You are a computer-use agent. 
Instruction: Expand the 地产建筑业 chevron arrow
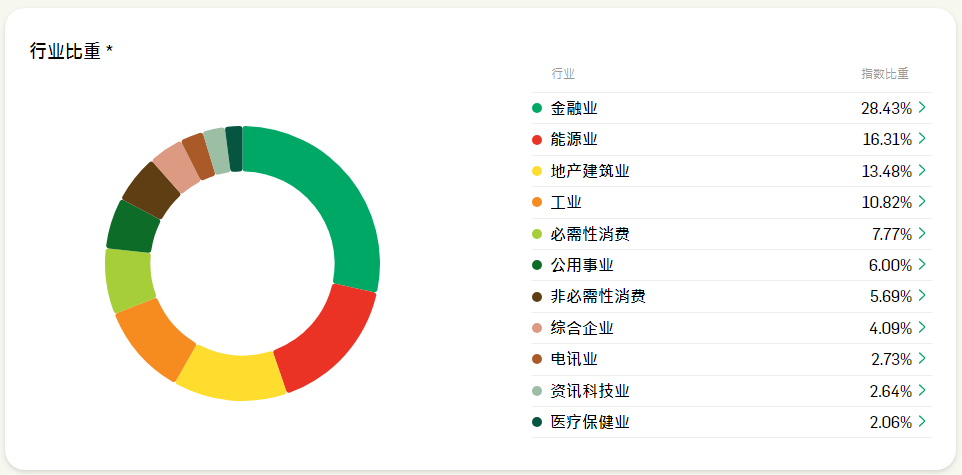[922, 171]
